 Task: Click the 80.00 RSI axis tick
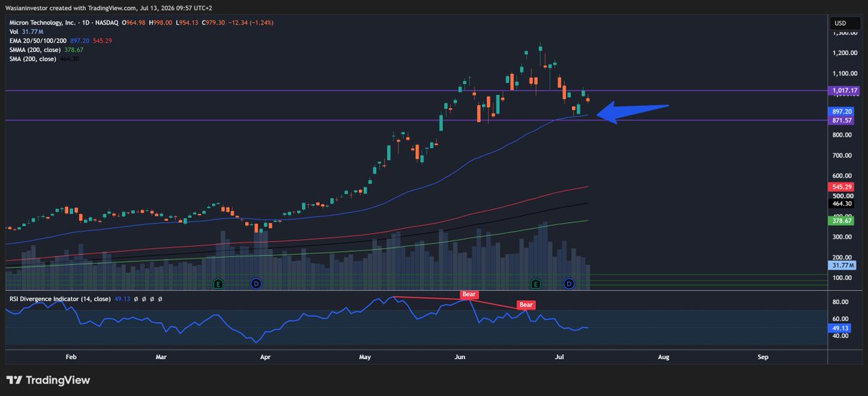coord(841,301)
